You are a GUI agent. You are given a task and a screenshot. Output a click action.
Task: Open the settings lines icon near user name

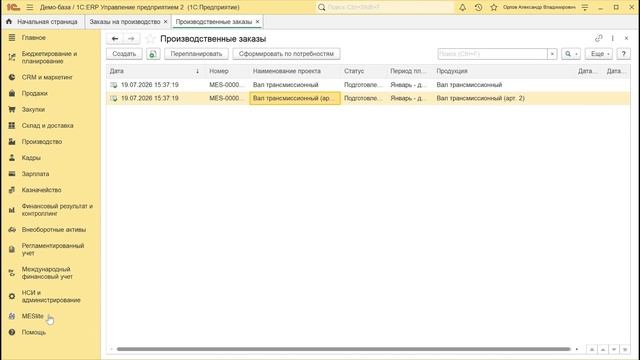(585, 7)
